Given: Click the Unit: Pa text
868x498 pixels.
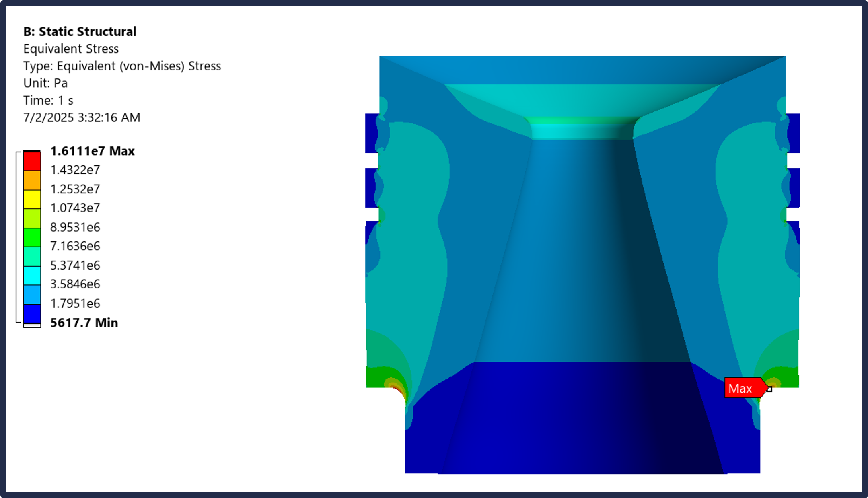Looking at the screenshot, I should pos(45,83).
